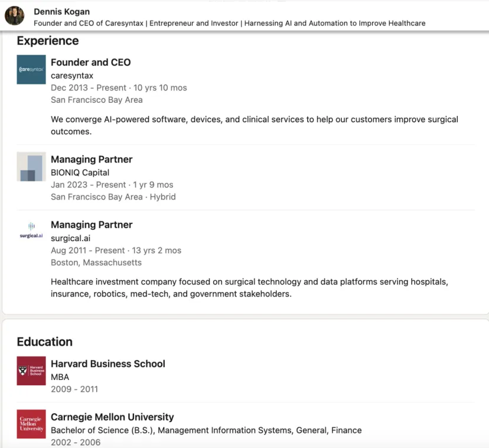Click the profile headline under the name
This screenshot has width=489, height=448.
[229, 23]
